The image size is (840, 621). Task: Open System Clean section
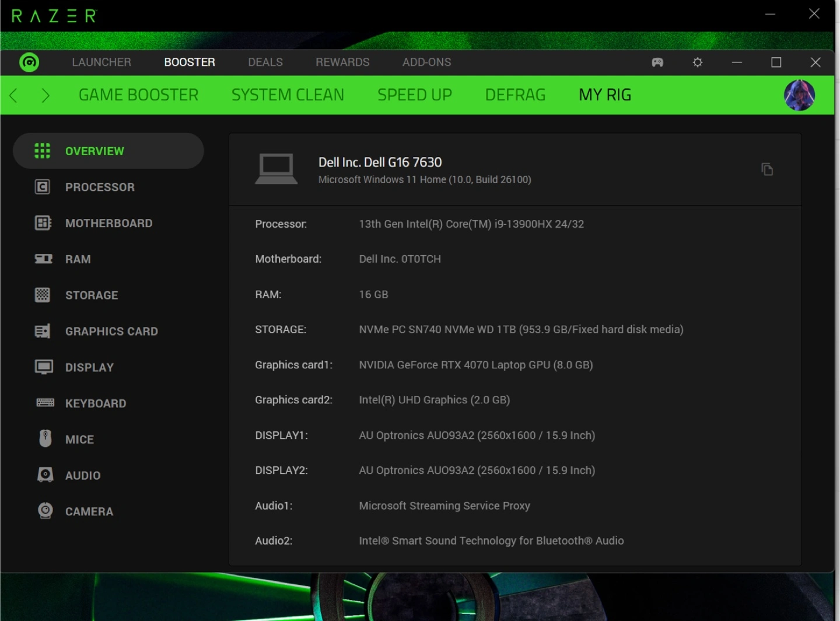[x=288, y=95]
